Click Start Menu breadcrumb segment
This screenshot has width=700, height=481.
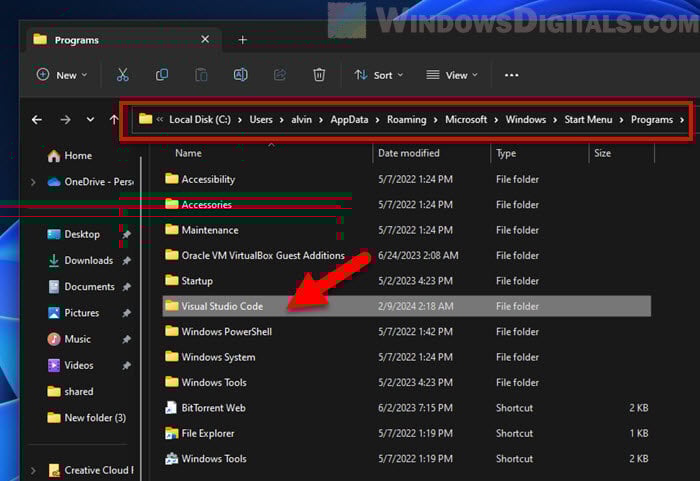point(588,120)
